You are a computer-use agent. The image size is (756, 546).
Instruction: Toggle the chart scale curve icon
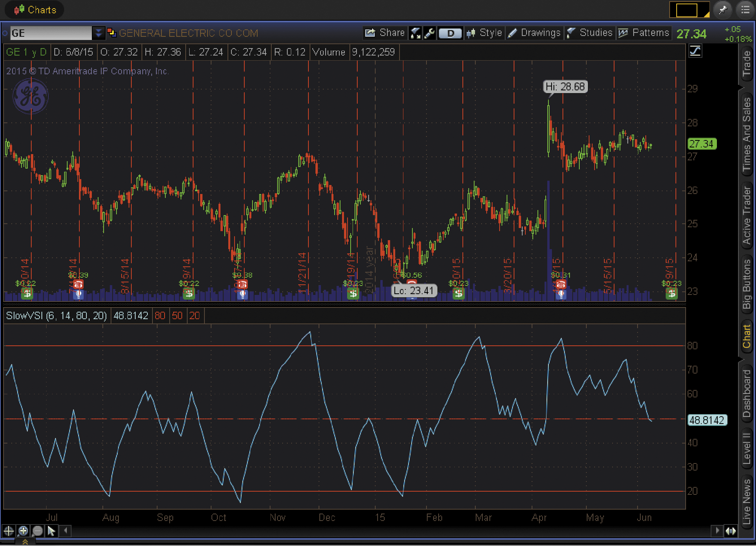coord(695,51)
